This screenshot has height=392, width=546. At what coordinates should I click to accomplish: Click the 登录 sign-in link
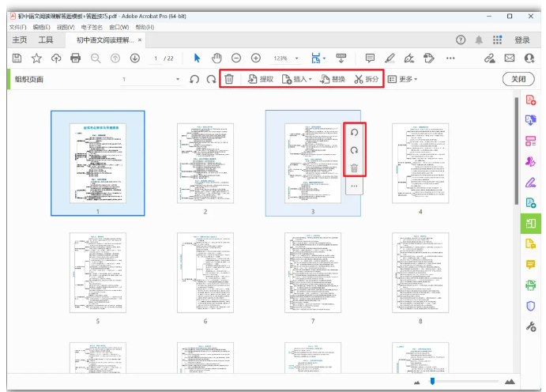[x=522, y=40]
